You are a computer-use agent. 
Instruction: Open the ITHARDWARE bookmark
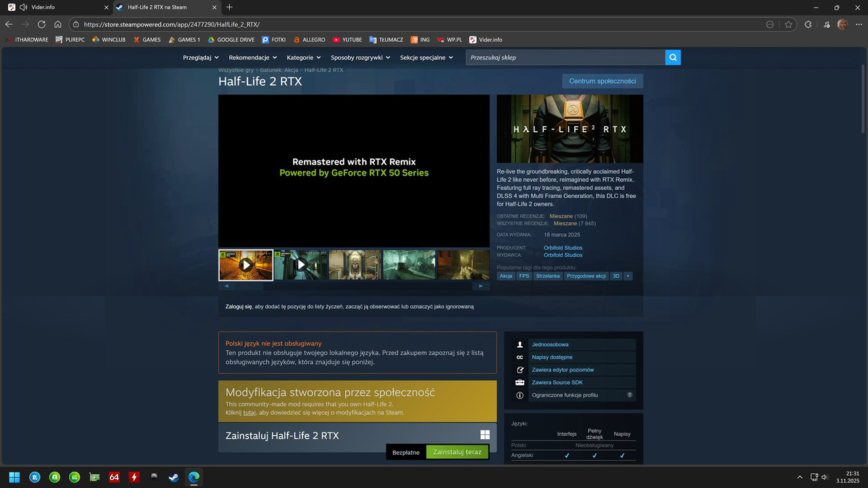(x=27, y=39)
